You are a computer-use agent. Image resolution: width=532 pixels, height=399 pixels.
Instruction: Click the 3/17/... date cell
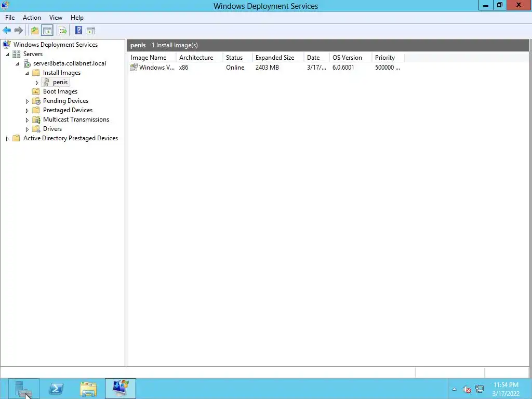coord(316,68)
